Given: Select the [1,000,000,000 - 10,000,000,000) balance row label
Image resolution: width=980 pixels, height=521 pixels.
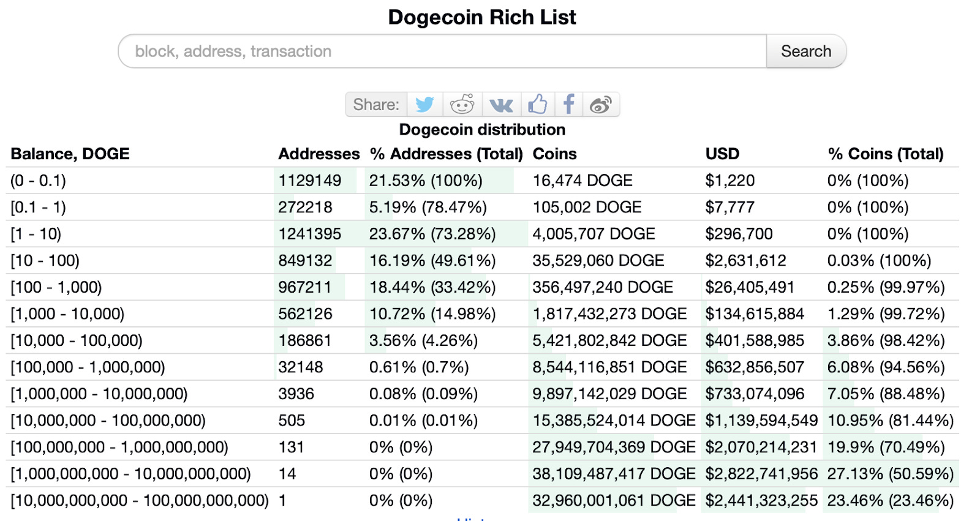Looking at the screenshot, I should point(130,474).
